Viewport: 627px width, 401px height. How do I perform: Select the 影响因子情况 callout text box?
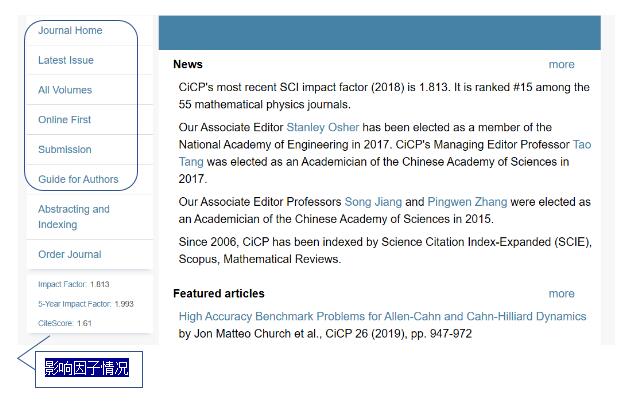pyautogui.click(x=89, y=369)
